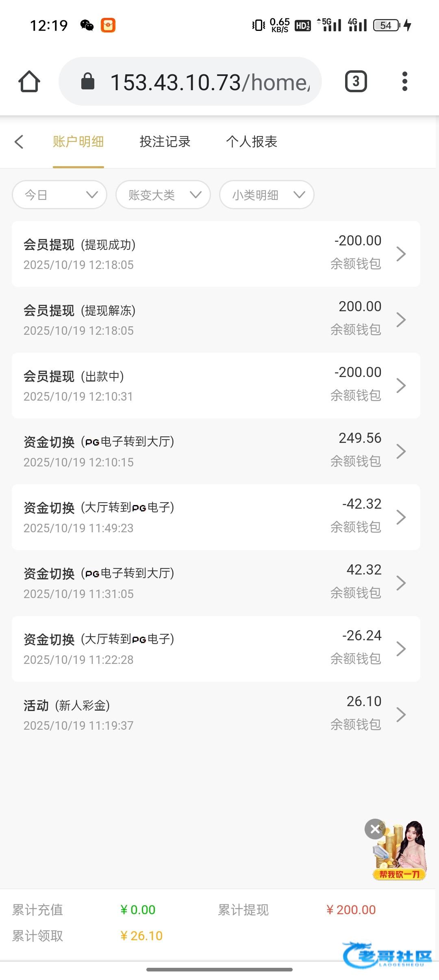Tap the URL address bar field
Screen dimensions: 439x980
209,82
